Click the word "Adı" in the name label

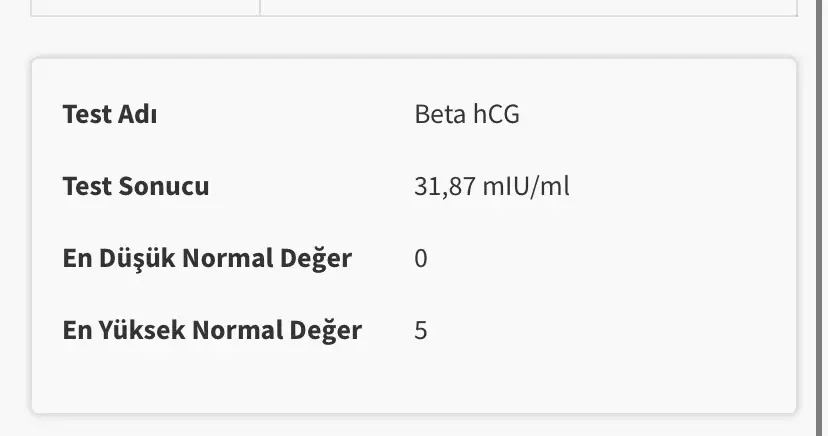pyautogui.click(x=139, y=114)
